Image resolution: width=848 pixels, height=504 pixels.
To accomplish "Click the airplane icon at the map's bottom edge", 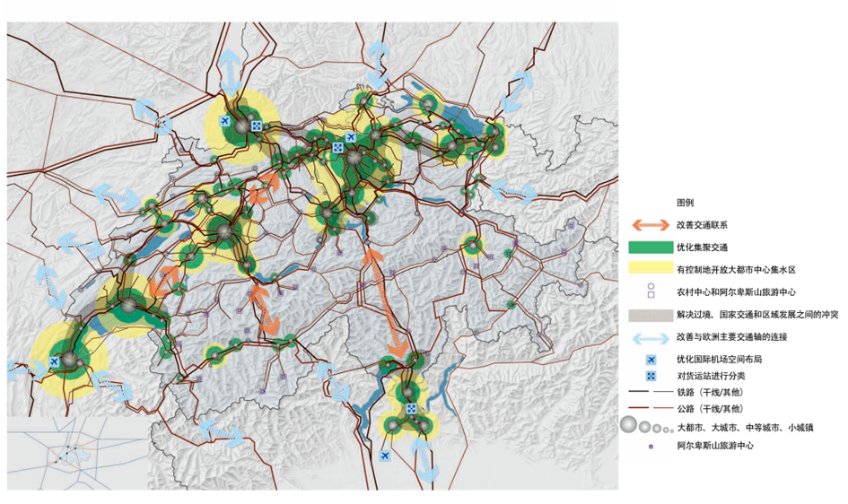I will [x=385, y=456].
